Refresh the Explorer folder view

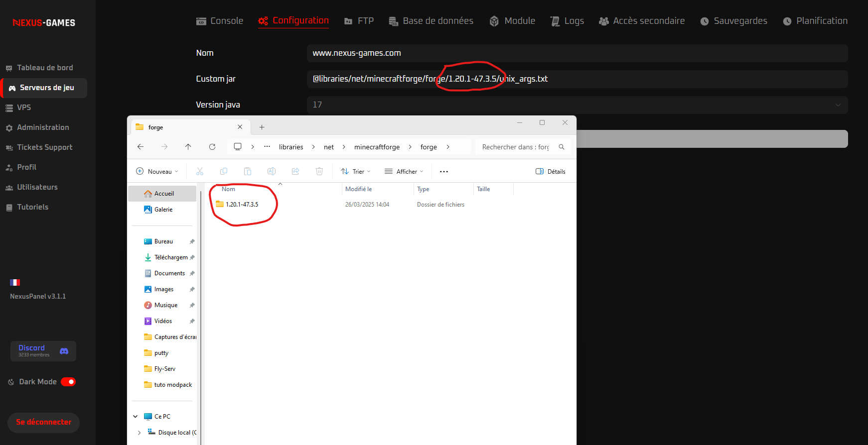coord(212,147)
